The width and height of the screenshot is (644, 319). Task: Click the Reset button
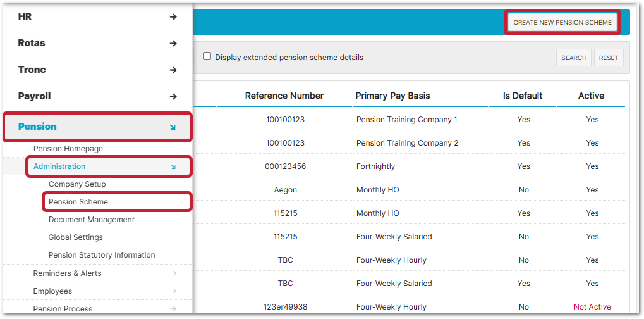coord(608,58)
